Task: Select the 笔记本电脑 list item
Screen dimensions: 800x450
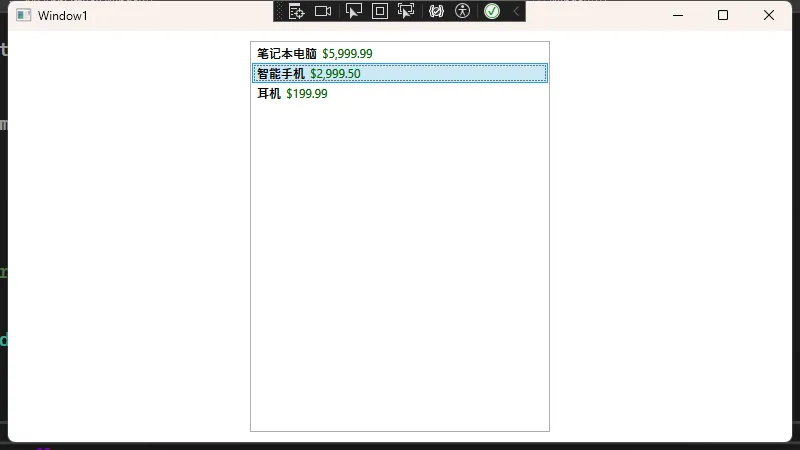Action: pyautogui.click(x=286, y=54)
